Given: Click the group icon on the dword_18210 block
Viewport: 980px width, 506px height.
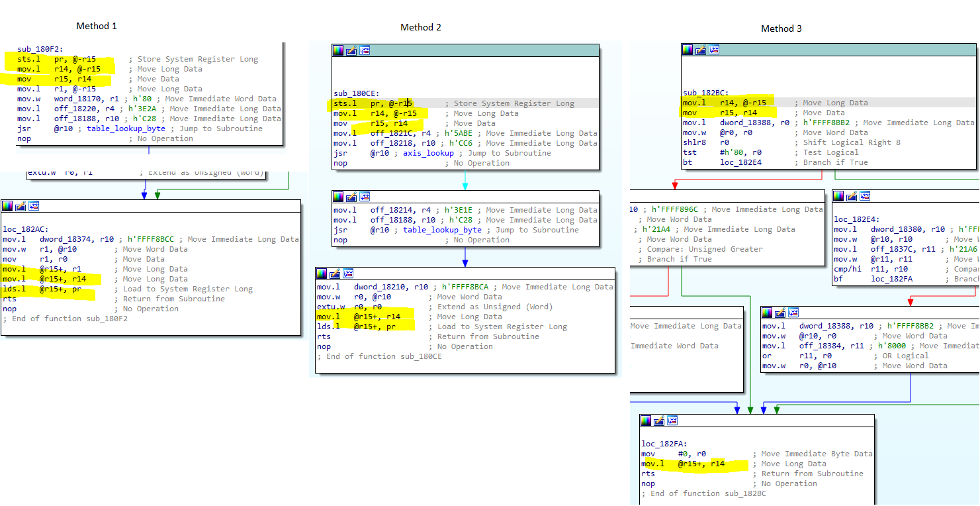Looking at the screenshot, I should click(347, 274).
